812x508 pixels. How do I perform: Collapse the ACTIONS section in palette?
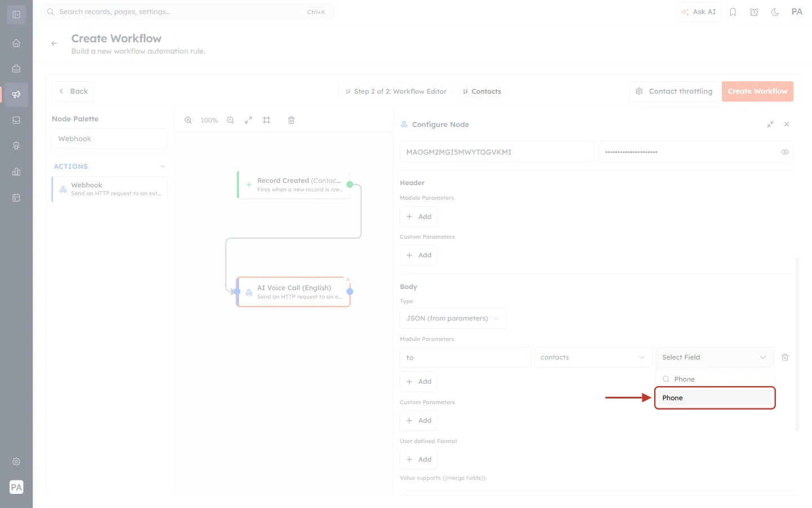pyautogui.click(x=163, y=167)
